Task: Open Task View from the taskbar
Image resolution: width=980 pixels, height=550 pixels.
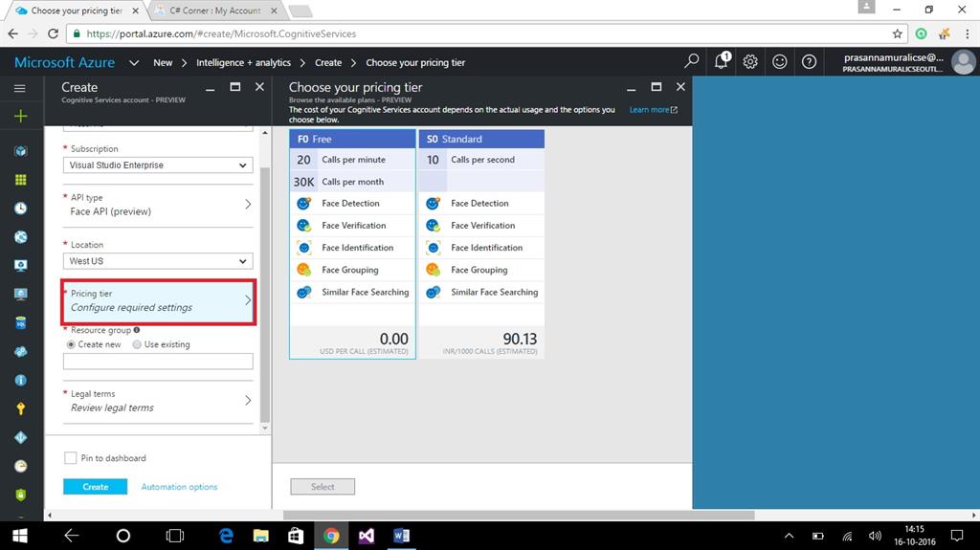Action: coord(175,536)
